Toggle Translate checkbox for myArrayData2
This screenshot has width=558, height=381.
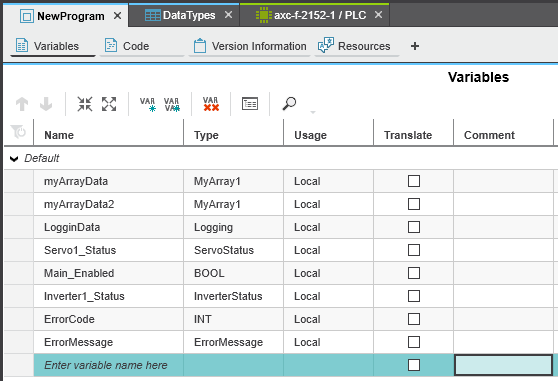click(414, 204)
